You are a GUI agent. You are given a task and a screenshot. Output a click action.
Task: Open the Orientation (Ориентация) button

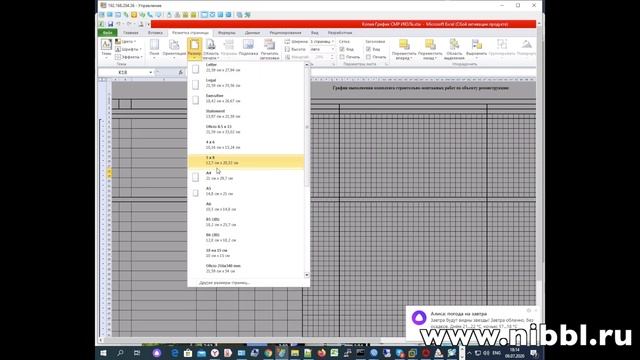[x=174, y=49]
